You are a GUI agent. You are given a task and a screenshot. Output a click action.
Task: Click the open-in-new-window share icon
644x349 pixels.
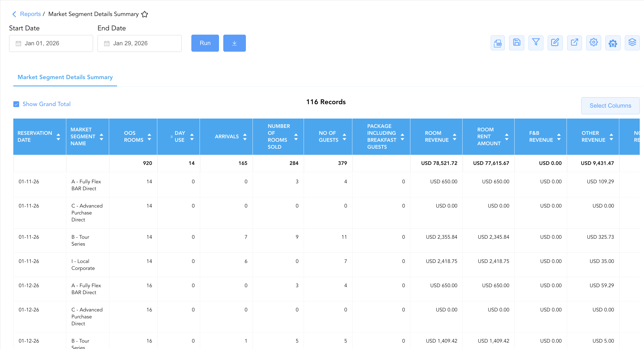click(x=574, y=43)
